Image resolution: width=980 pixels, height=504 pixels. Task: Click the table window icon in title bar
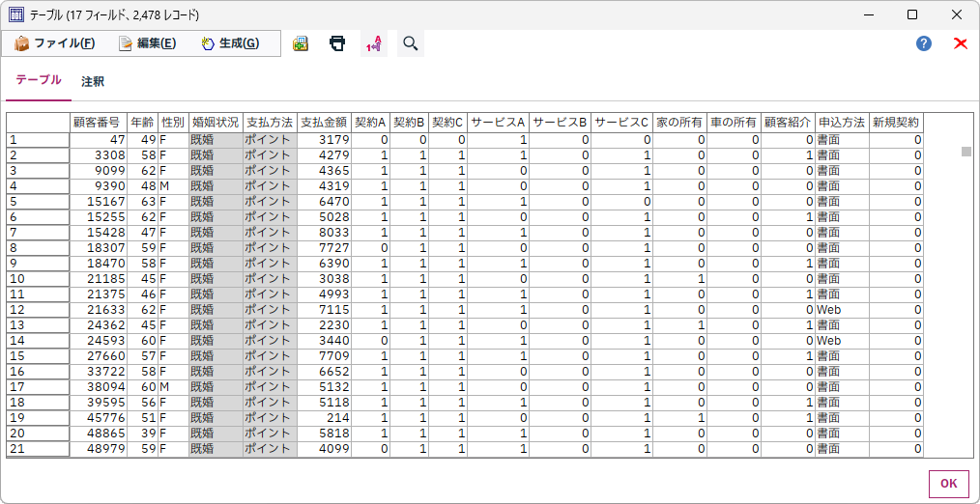pos(16,14)
